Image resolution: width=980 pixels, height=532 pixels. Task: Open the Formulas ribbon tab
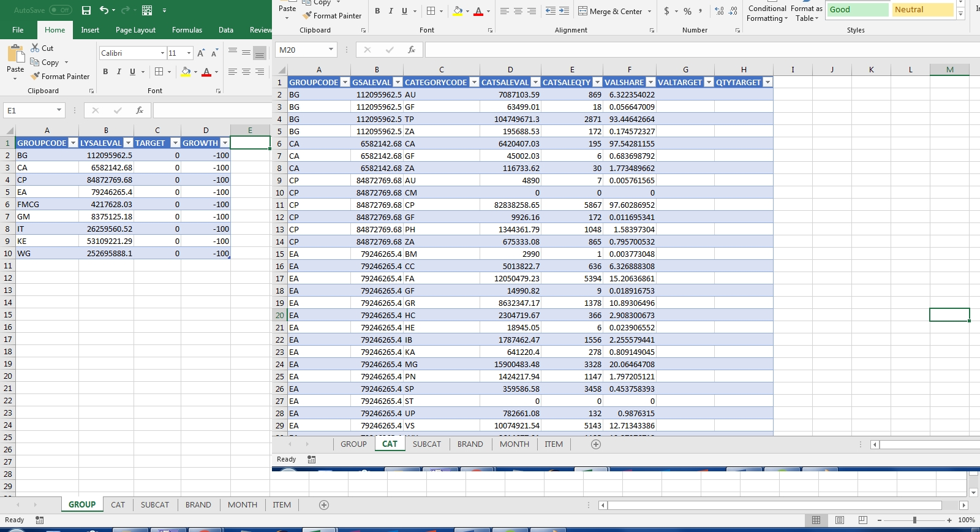tap(187, 30)
